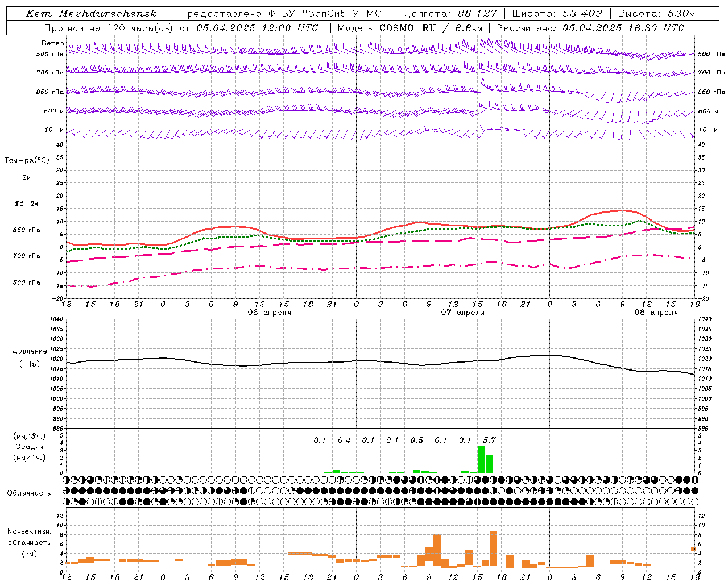Click the dashed line sample under 'Td 2м'
The width and height of the screenshot is (728, 582).
[25, 210]
